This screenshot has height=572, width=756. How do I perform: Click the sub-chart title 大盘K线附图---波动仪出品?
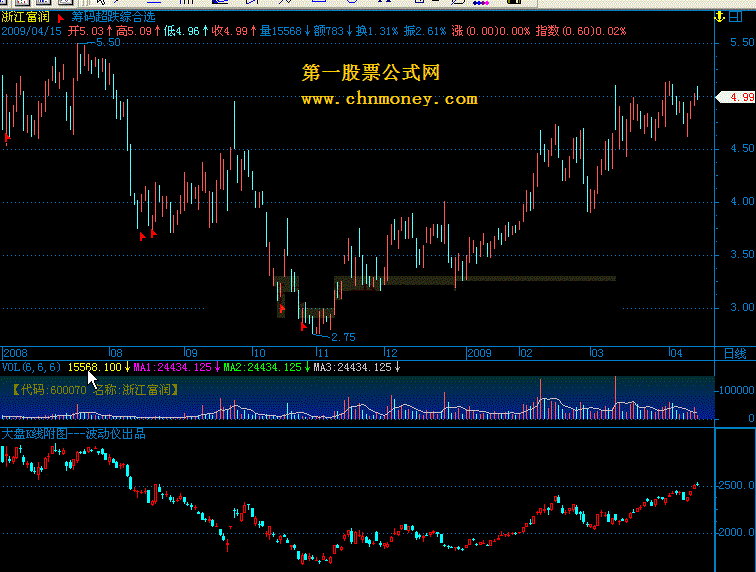pyautogui.click(x=73, y=434)
